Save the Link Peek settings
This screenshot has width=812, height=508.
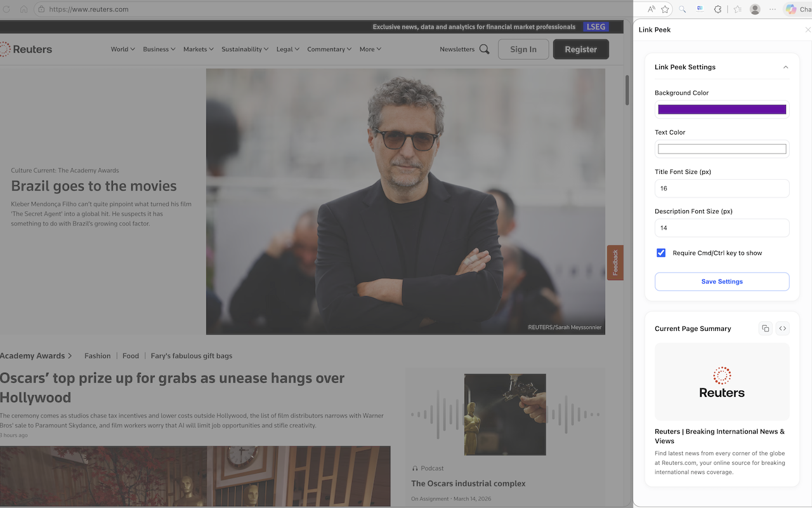[x=722, y=281]
